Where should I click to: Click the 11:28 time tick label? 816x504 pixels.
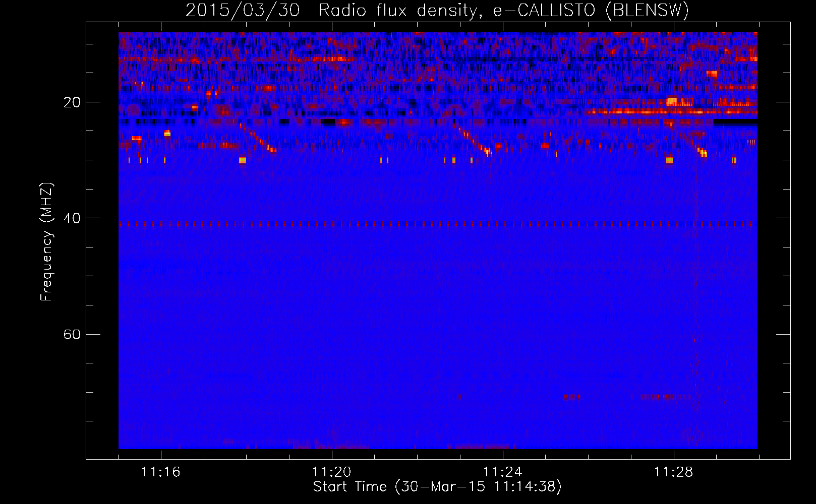click(x=673, y=472)
